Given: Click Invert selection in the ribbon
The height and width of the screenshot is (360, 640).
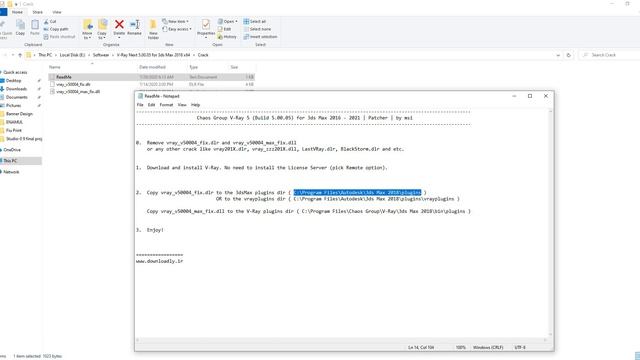Looking at the screenshot, I should click(260, 37).
